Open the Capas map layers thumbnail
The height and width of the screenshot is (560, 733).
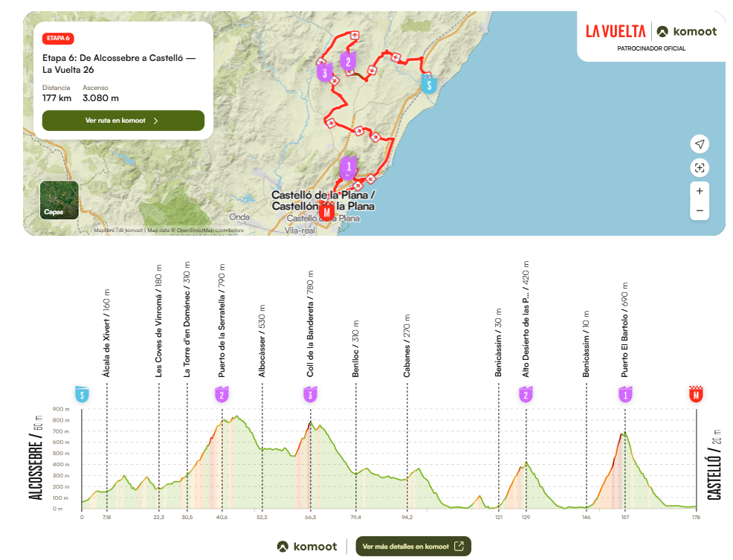coord(59,200)
